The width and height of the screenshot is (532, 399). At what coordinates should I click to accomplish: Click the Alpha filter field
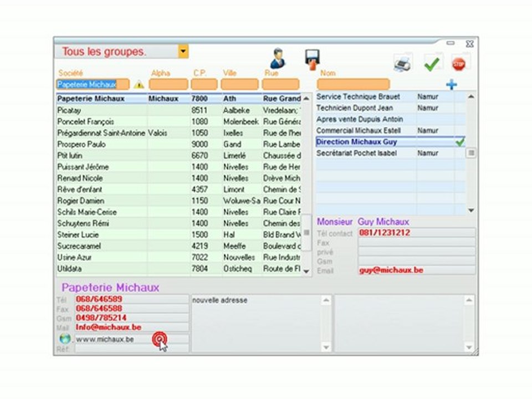click(168, 84)
